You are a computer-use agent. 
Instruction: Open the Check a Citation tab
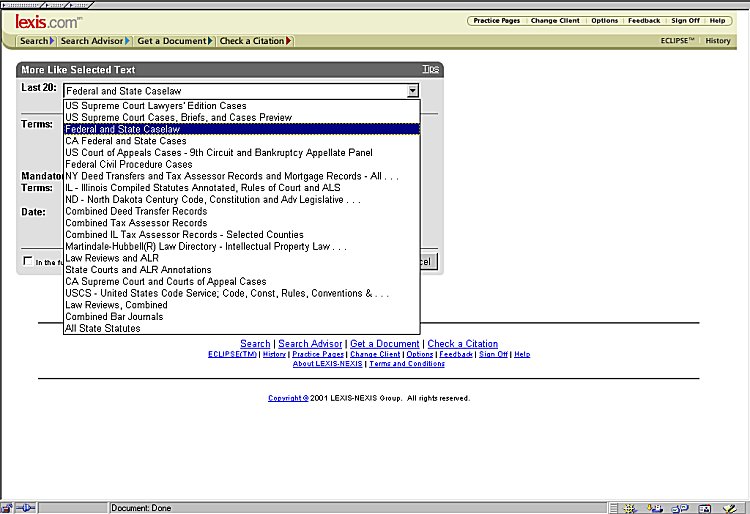[255, 41]
